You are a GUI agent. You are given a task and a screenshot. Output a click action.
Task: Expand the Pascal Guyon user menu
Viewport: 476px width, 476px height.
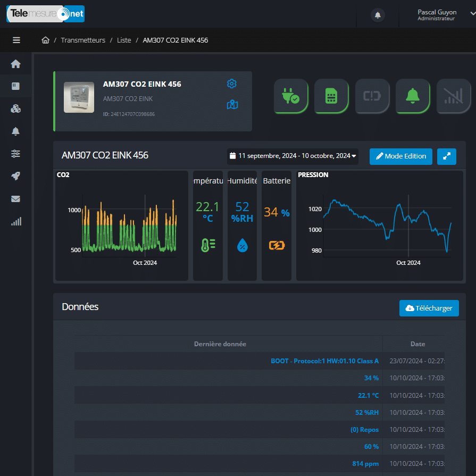pos(446,14)
